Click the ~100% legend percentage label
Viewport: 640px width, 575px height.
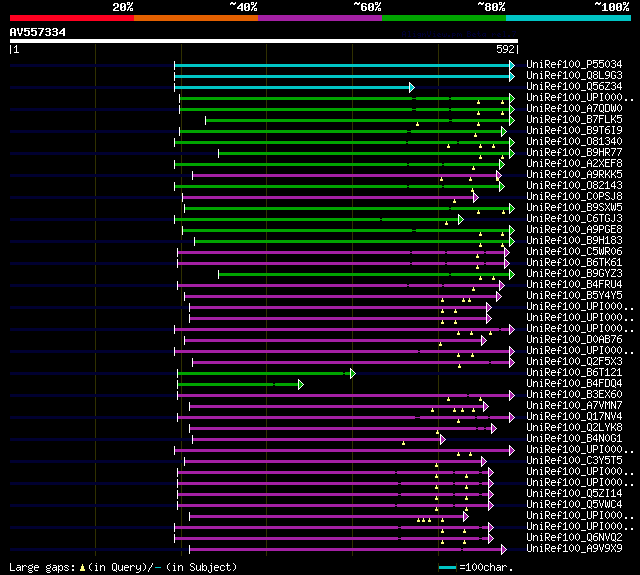(x=612, y=7)
